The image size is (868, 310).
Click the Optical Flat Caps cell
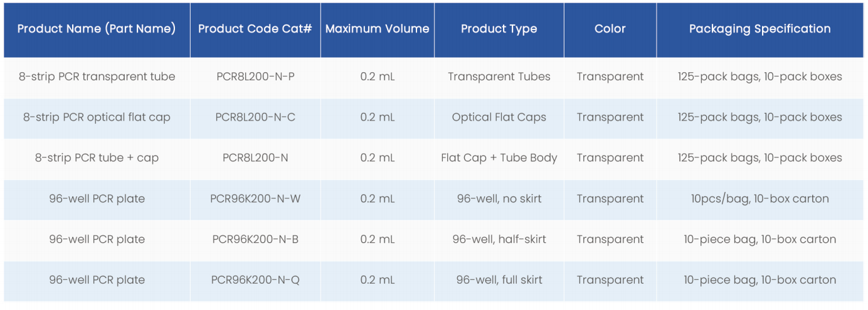point(499,117)
